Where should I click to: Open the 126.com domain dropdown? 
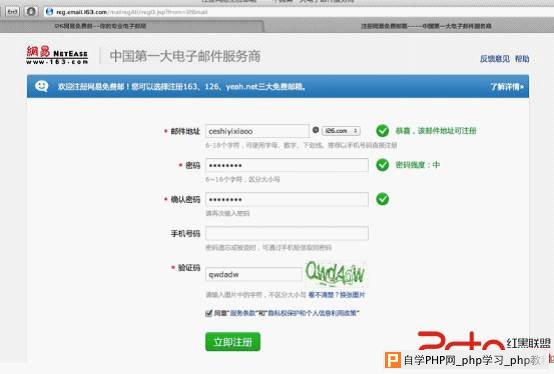[341, 131]
